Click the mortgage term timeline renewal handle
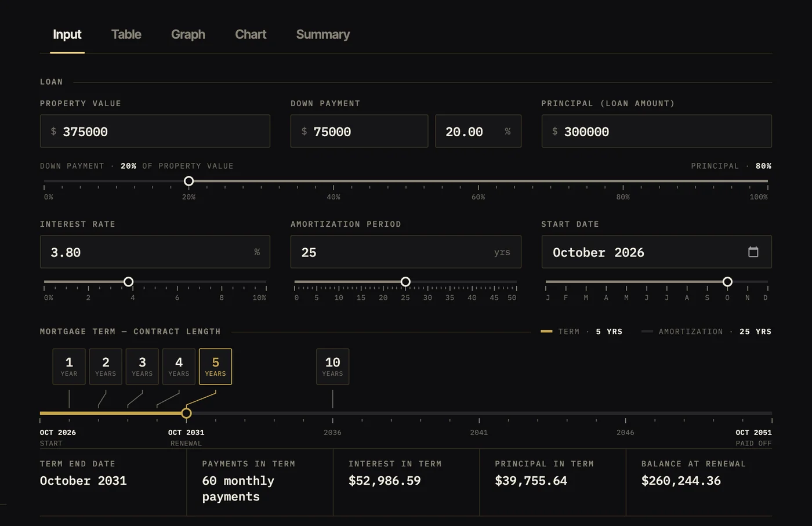 186,413
